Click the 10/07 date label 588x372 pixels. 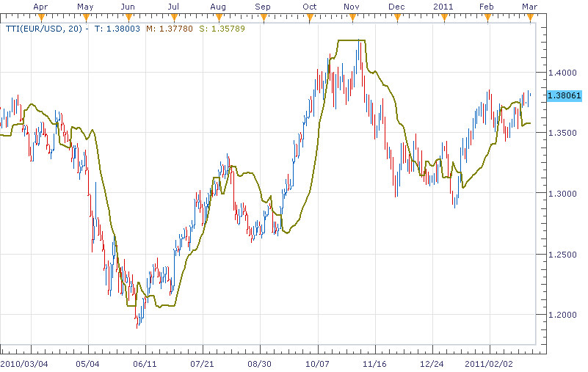click(x=317, y=364)
